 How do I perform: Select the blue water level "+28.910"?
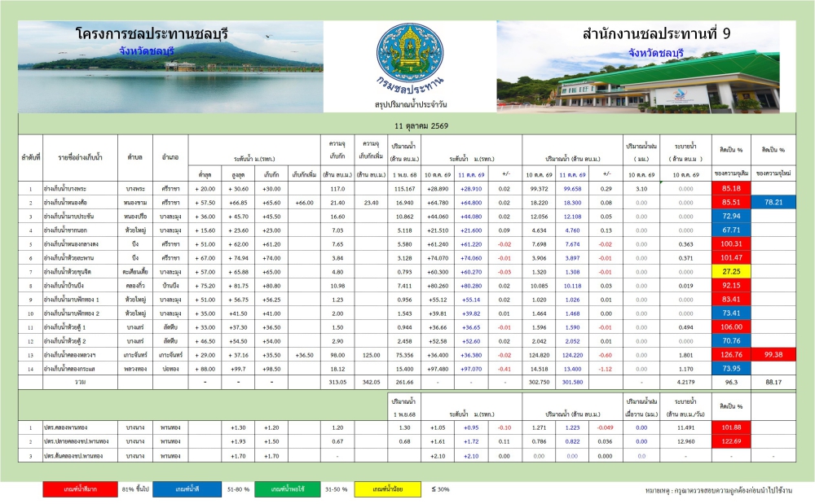pyautogui.click(x=471, y=189)
